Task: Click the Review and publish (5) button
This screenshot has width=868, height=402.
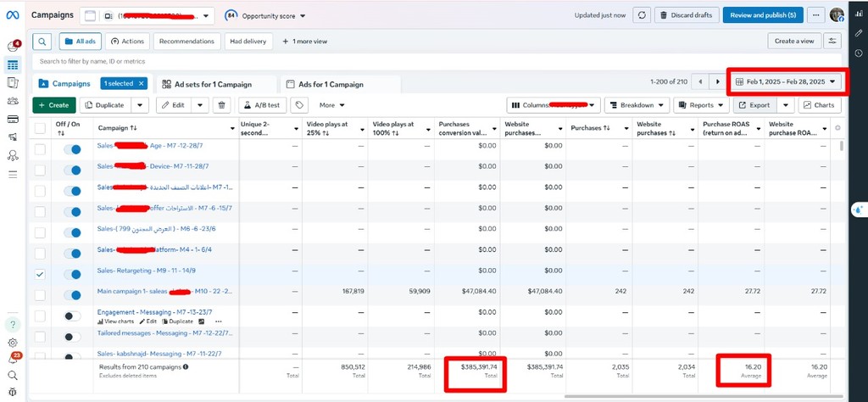Action: pyautogui.click(x=762, y=15)
